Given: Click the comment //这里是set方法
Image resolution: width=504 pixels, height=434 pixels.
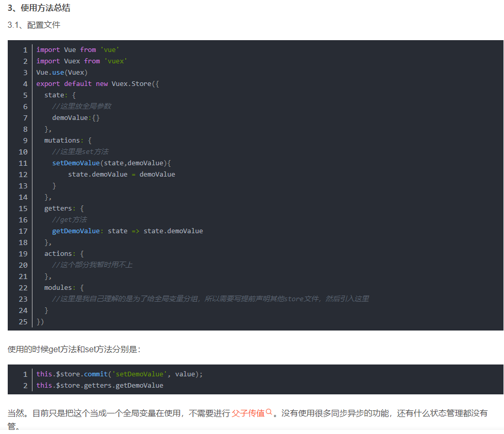Looking at the screenshot, I should (80, 151).
